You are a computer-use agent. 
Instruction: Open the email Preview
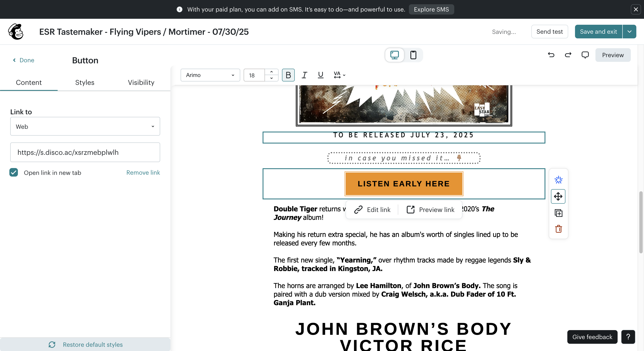pos(613,55)
